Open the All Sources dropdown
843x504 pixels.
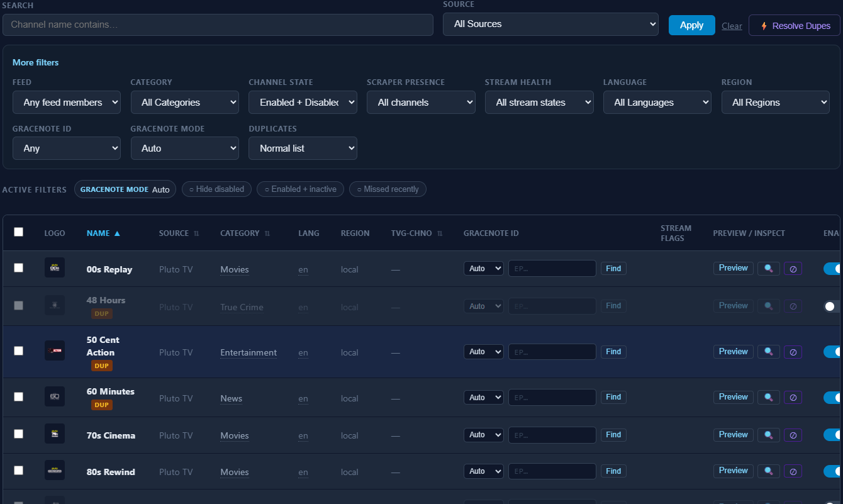(550, 25)
